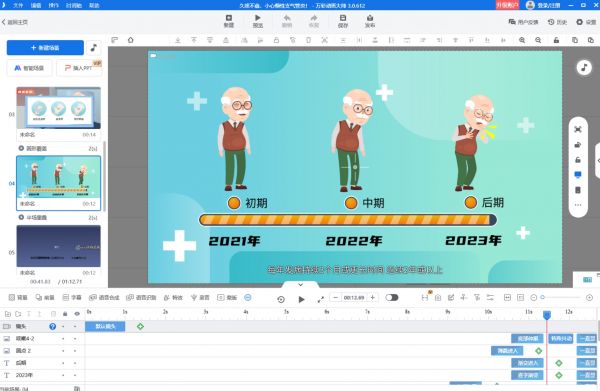Click the fit-to-screen icon in right floating panel
Screen dimensions: 600x391
(578, 129)
